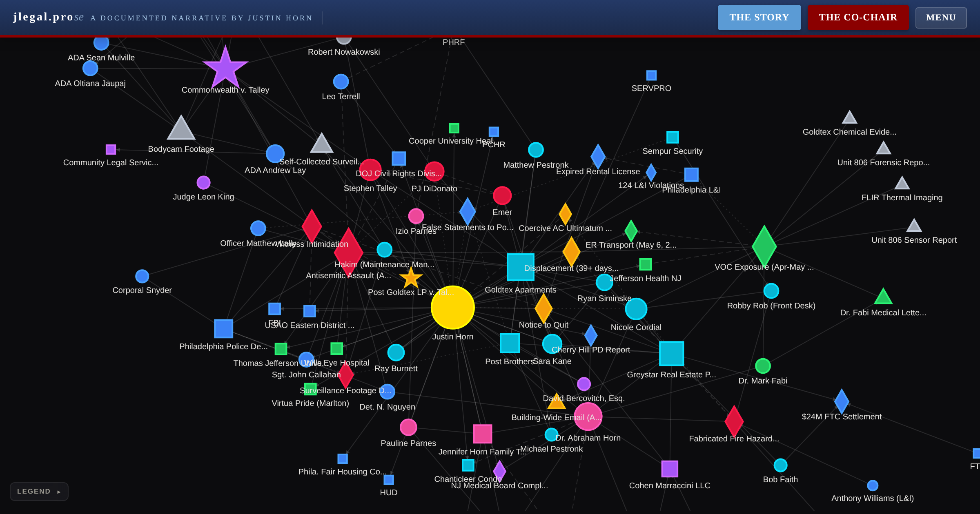Click the Goldtex Chemical Evidence triangle node
Viewport: 980px width, 514px height.
[850, 117]
